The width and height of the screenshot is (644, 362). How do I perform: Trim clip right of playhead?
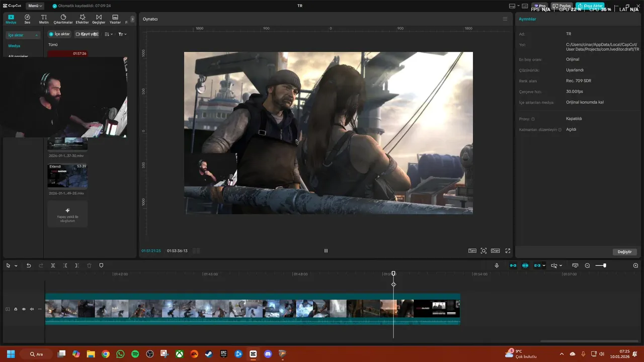[x=77, y=265]
